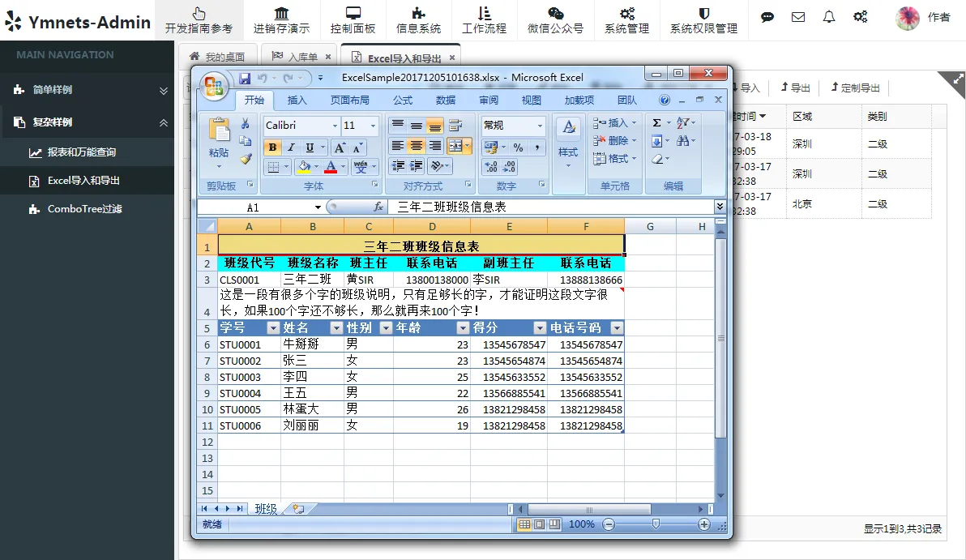This screenshot has width=966, height=560.
Task: Click the 定制导出 custom export button
Action: pyautogui.click(x=856, y=88)
